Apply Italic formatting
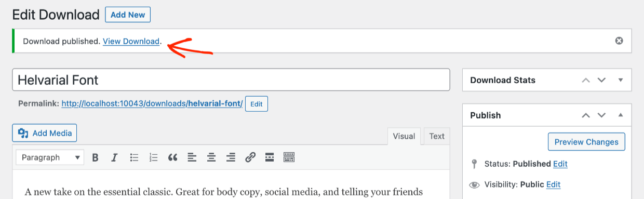The width and height of the screenshot is (644, 199). tap(114, 157)
